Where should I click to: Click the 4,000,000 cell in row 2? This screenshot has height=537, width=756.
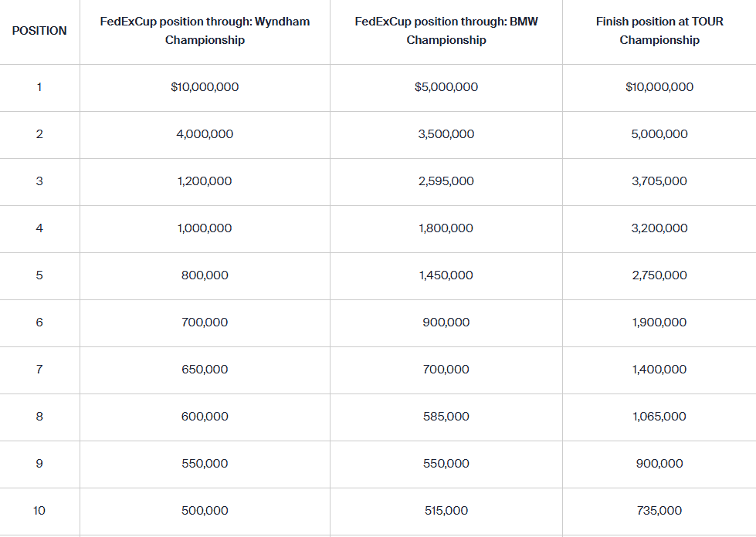(x=205, y=134)
